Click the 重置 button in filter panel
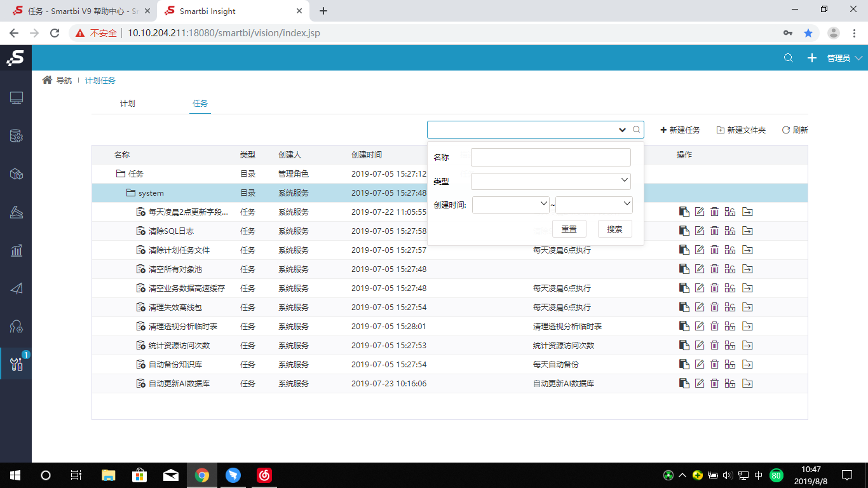 click(569, 229)
